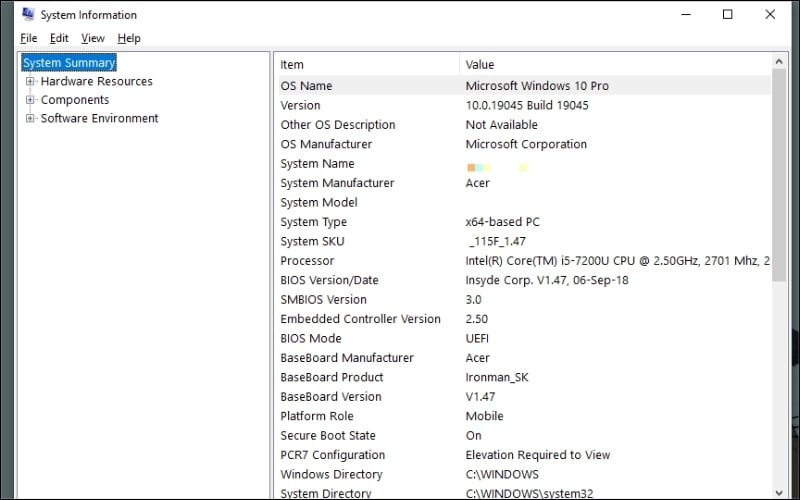Click the On value for Secure Boot
800x500 pixels.
473,435
